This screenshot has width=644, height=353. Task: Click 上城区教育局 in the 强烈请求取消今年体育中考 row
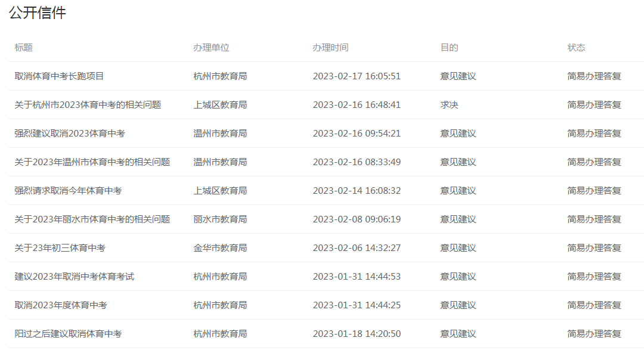coord(220,191)
